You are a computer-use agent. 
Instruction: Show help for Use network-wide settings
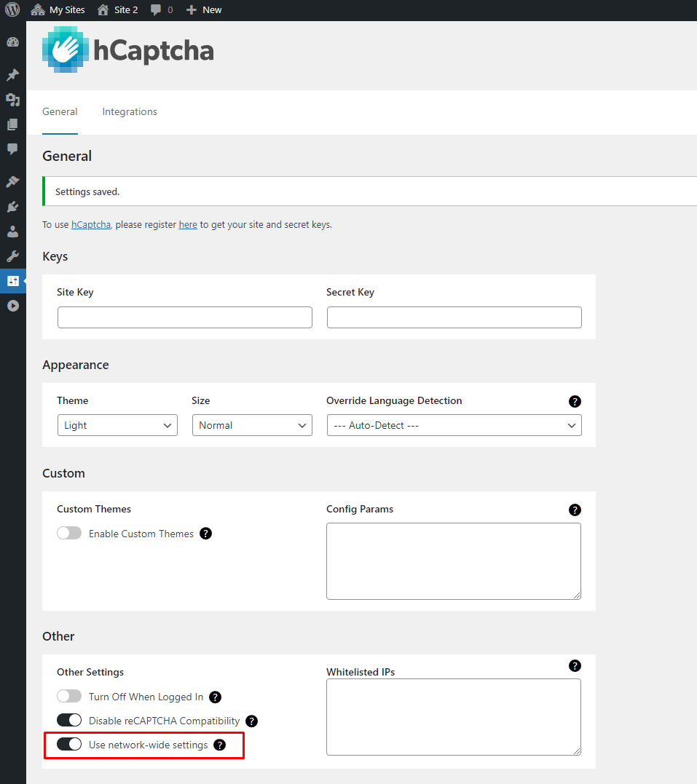click(220, 745)
